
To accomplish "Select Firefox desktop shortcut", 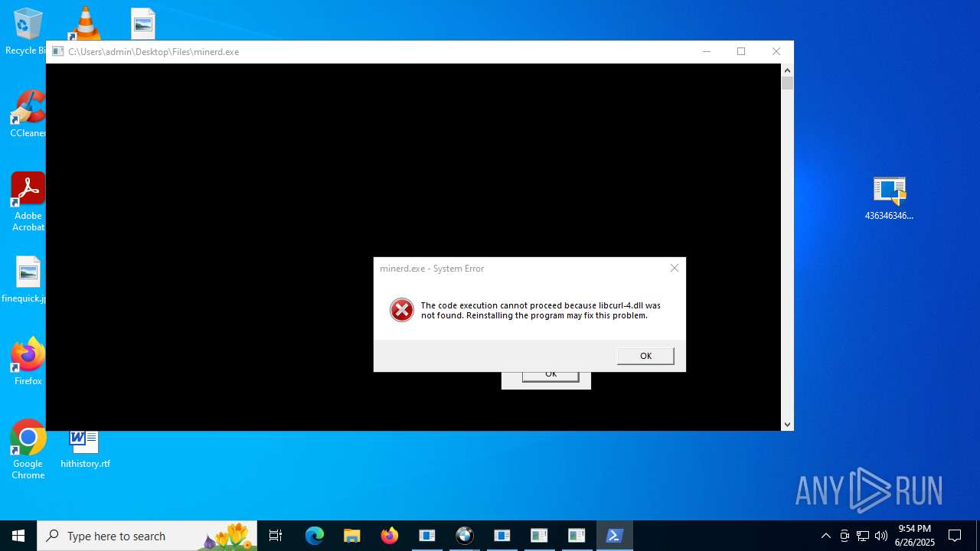I will coord(28,361).
